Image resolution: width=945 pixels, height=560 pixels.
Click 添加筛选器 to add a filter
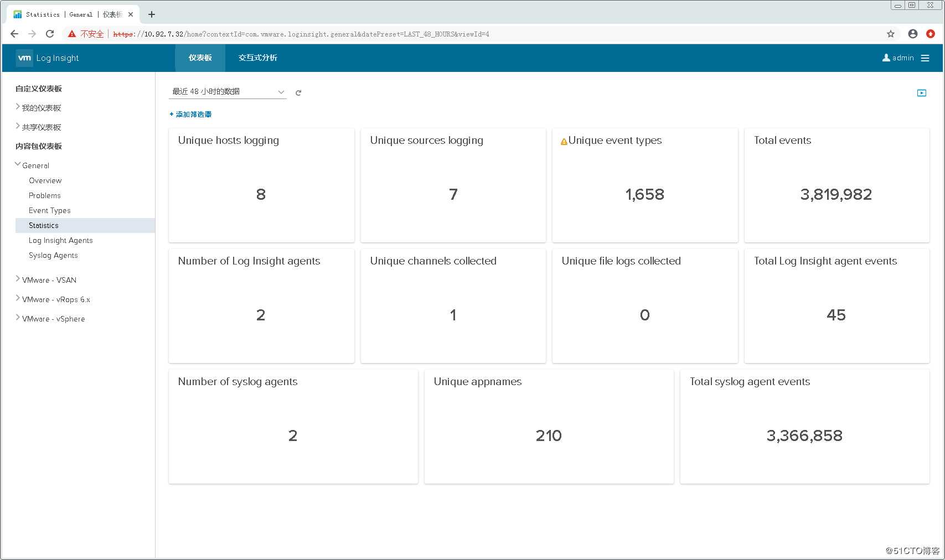[x=190, y=115]
